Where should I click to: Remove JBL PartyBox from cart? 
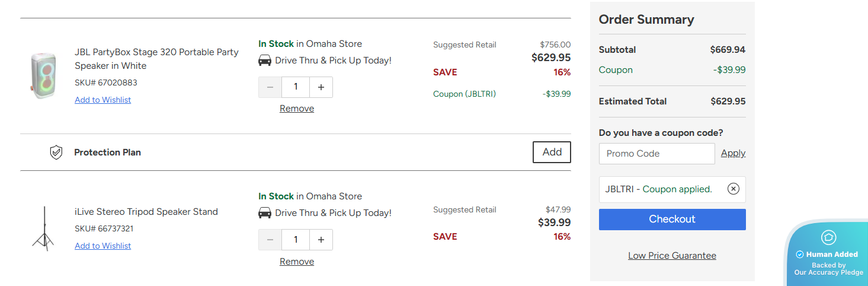(x=297, y=109)
